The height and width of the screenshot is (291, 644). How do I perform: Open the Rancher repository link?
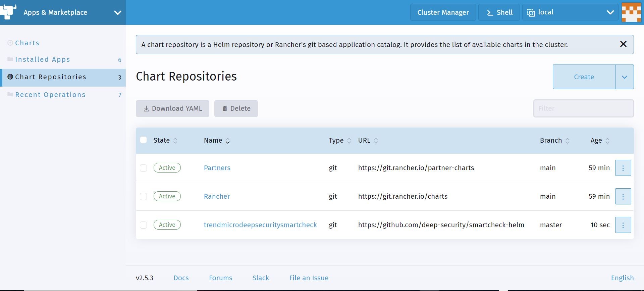click(x=217, y=196)
